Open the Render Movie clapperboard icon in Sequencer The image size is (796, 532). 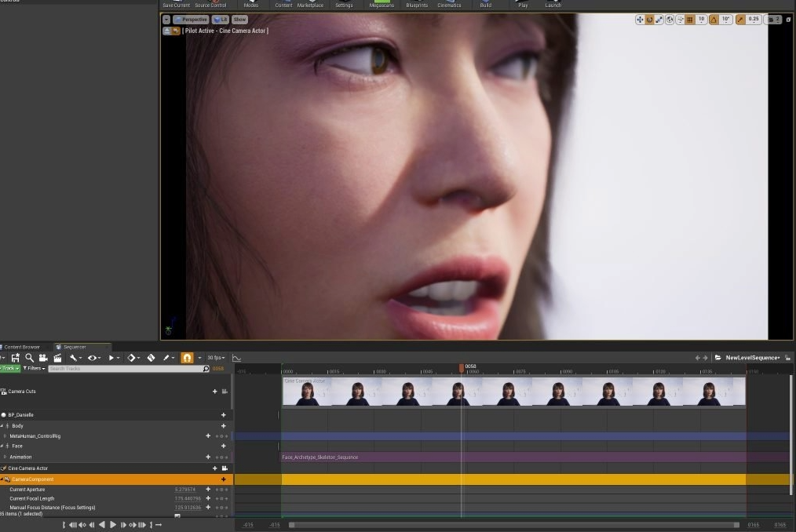point(58,358)
